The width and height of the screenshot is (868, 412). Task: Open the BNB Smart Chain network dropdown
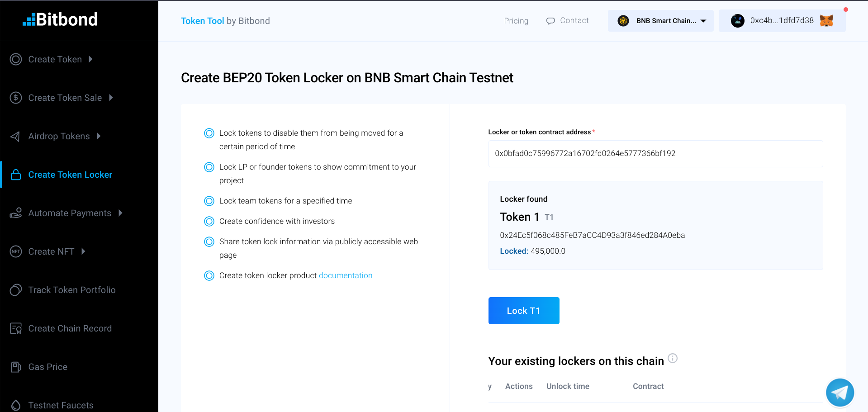point(660,21)
